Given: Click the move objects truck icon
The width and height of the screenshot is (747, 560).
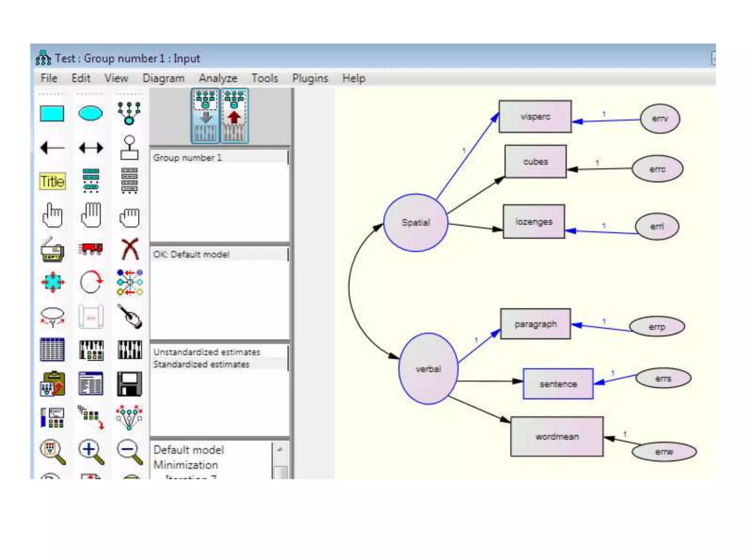Looking at the screenshot, I should pyautogui.click(x=90, y=249).
